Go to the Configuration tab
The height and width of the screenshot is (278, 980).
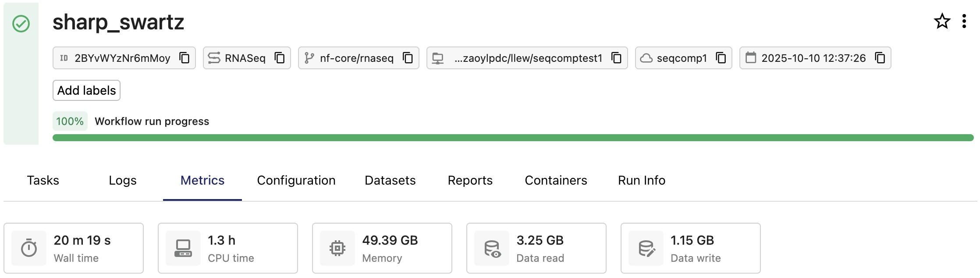pos(296,180)
